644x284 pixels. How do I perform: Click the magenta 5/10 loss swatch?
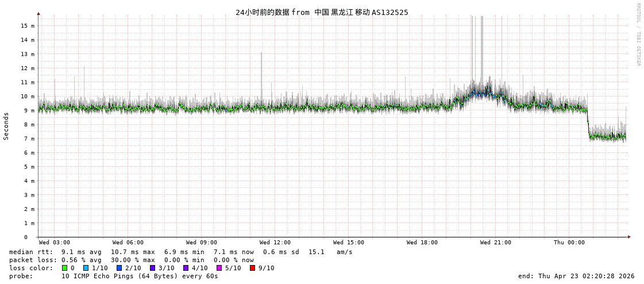[219, 268]
